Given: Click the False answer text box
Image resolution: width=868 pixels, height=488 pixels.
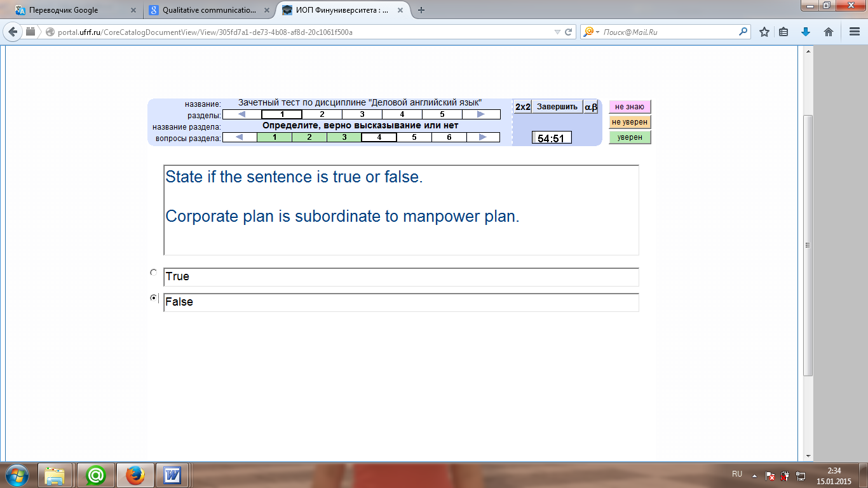Looking at the screenshot, I should (x=401, y=302).
